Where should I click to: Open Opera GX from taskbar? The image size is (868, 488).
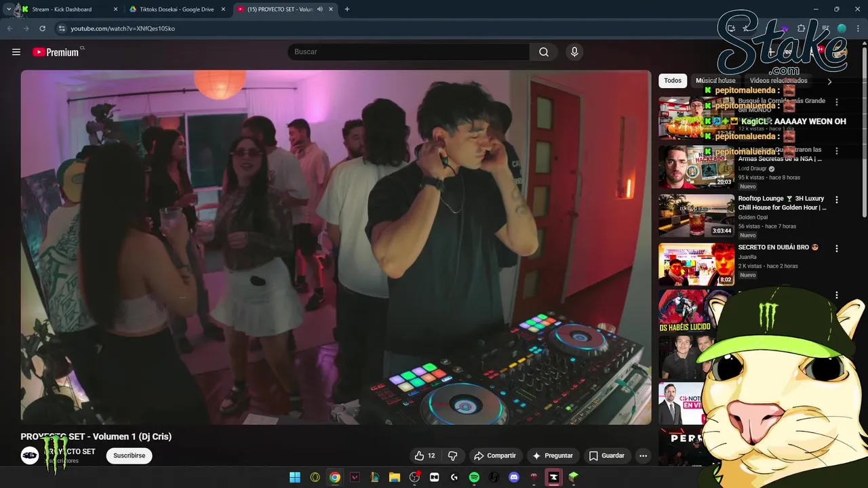pos(315,477)
